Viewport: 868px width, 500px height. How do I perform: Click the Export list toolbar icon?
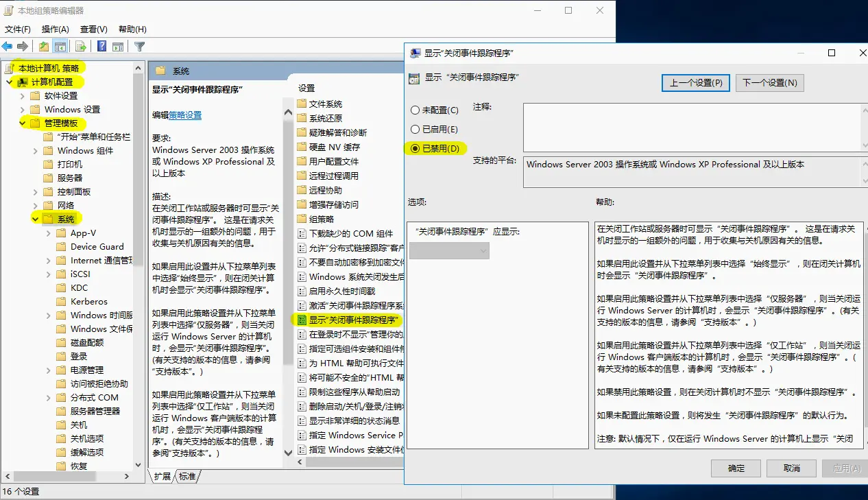point(81,47)
